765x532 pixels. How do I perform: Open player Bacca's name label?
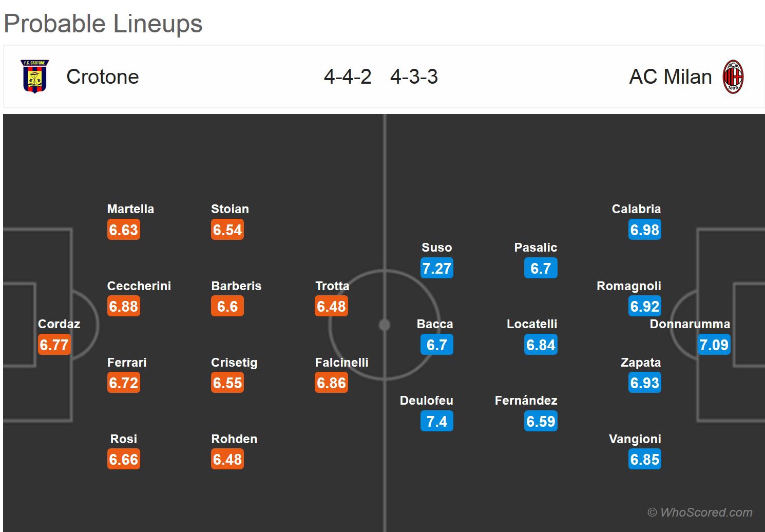click(x=435, y=324)
